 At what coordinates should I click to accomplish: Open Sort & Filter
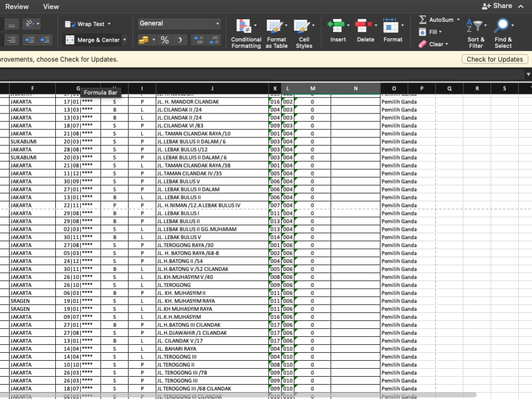pos(476,33)
